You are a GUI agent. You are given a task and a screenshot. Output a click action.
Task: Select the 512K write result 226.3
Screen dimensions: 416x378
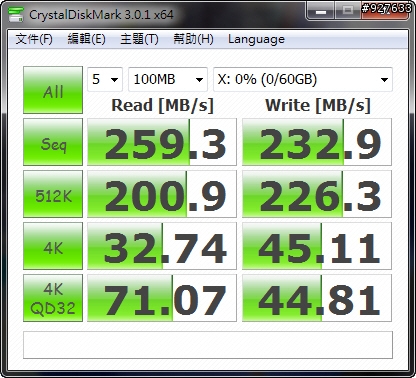pos(317,194)
